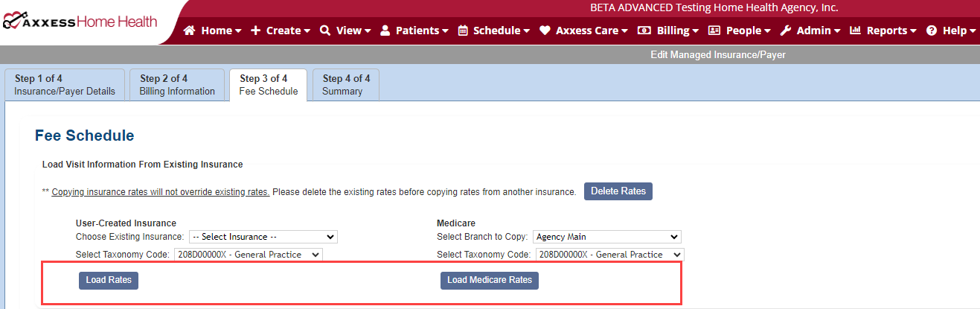This screenshot has width=980, height=309.
Task: Switch to Step 1 Insurance/Payer Details tab
Action: point(65,85)
